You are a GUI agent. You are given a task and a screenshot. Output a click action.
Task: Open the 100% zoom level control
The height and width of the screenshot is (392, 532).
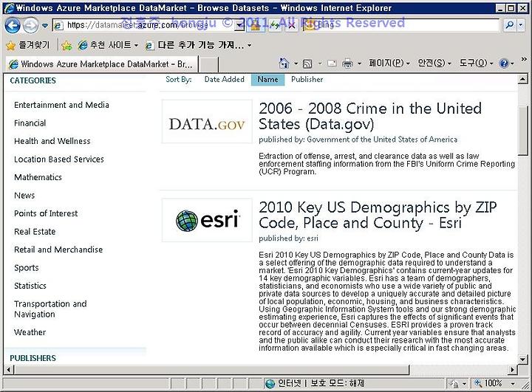click(494, 384)
